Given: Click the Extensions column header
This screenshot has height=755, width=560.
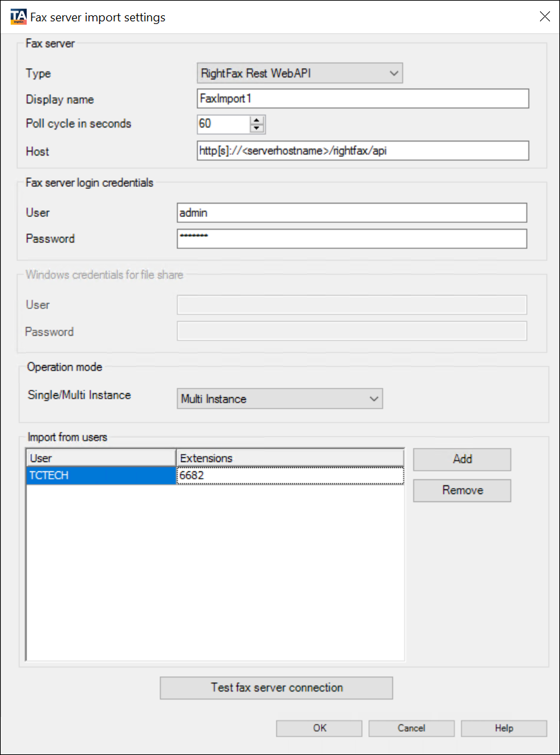Looking at the screenshot, I should click(x=290, y=458).
